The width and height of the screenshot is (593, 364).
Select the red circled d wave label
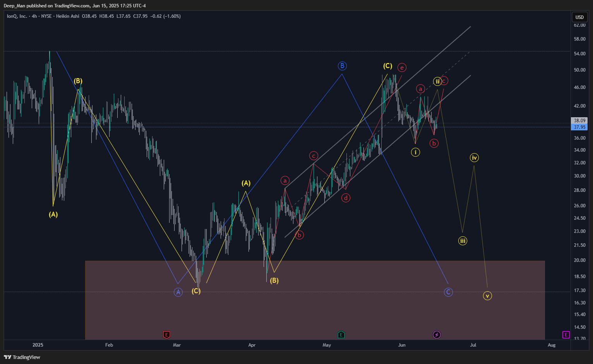[346, 198]
